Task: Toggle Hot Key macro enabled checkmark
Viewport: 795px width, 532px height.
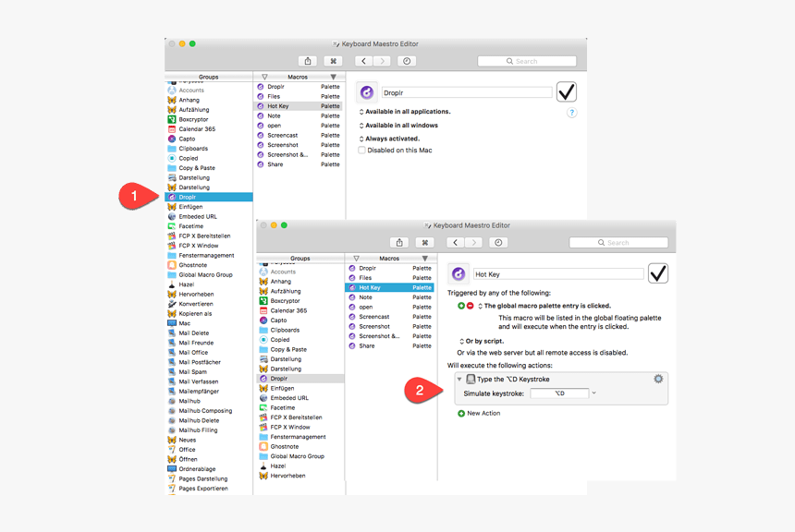Action: tap(658, 273)
